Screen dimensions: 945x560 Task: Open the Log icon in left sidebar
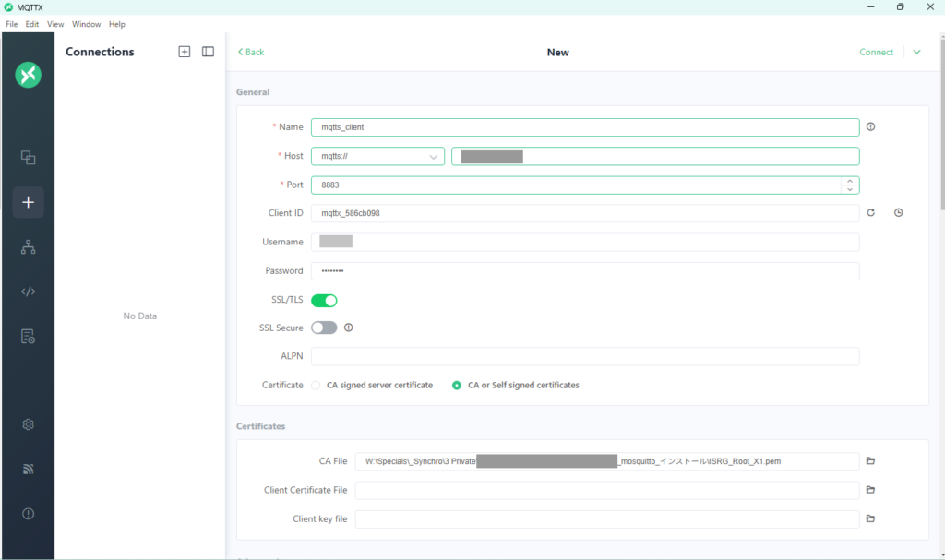[28, 336]
